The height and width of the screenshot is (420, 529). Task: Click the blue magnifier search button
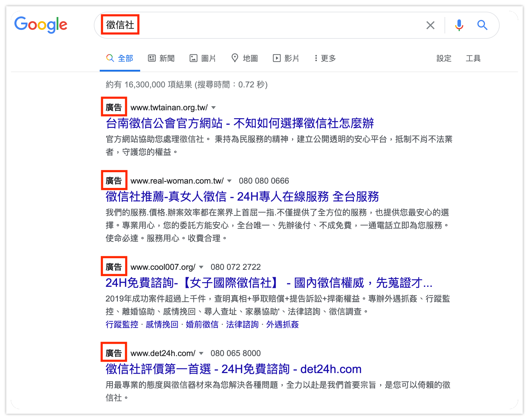pyautogui.click(x=482, y=25)
